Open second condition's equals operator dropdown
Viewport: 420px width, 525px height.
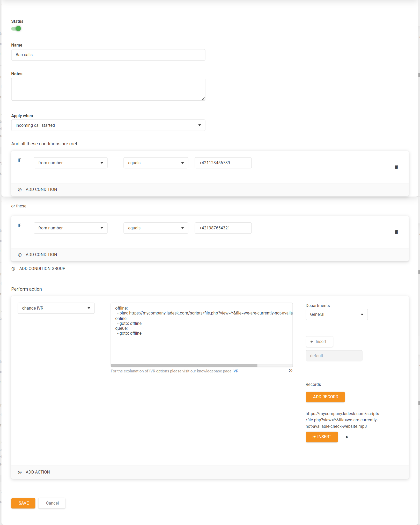156,228
